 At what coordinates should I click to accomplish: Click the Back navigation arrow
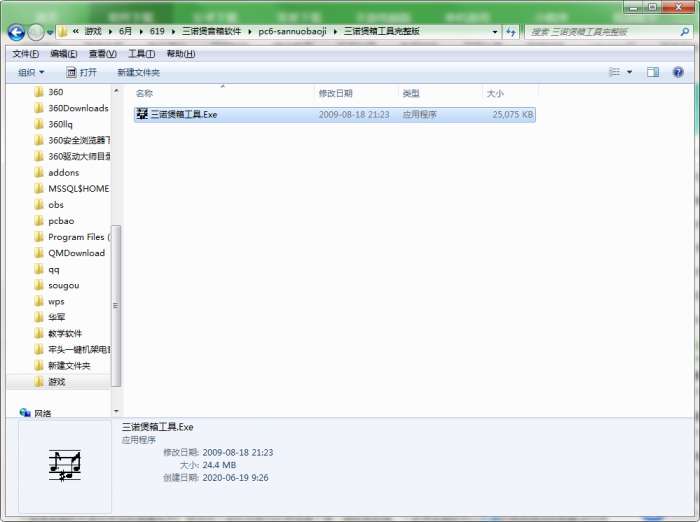16,32
